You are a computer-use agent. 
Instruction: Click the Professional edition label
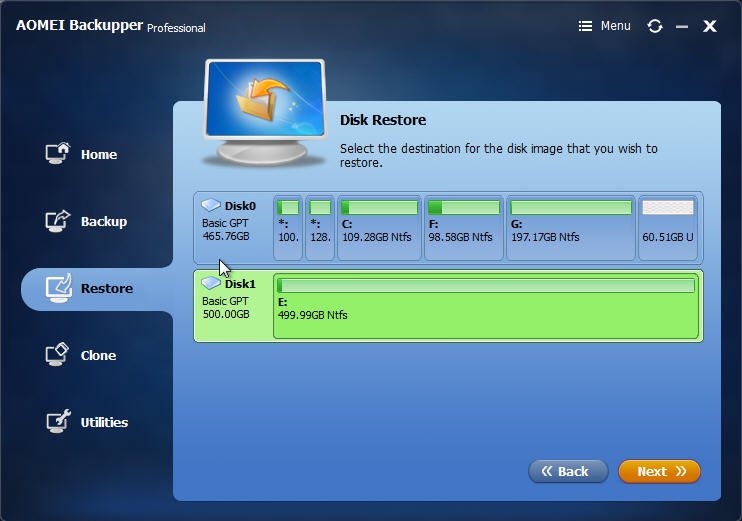(176, 28)
